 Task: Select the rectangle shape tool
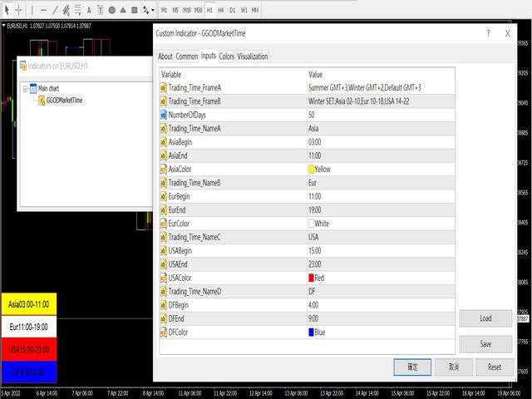(135, 10)
